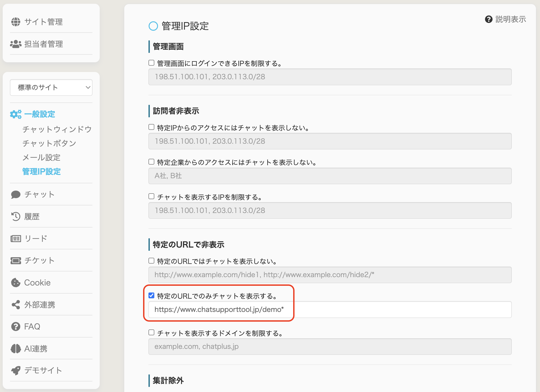The height and width of the screenshot is (392, 540).
Task: Click the rocket icon for デモサイト
Action: pos(16,370)
